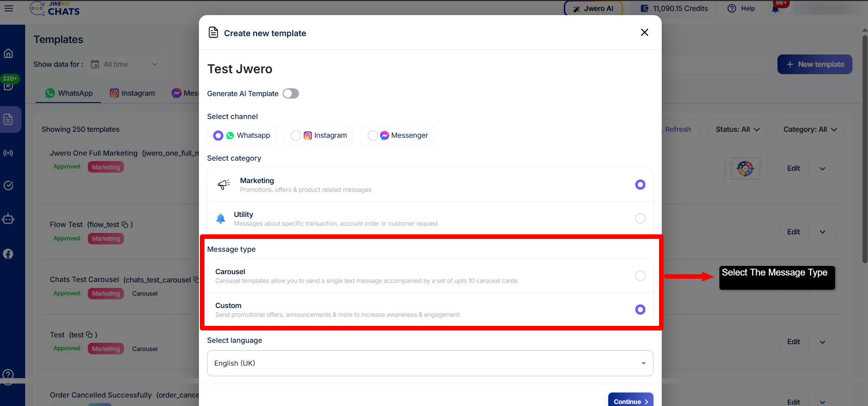This screenshot has height=406, width=868.
Task: Open the chat inbox icon with 220+ badge
Action: pos(8,86)
